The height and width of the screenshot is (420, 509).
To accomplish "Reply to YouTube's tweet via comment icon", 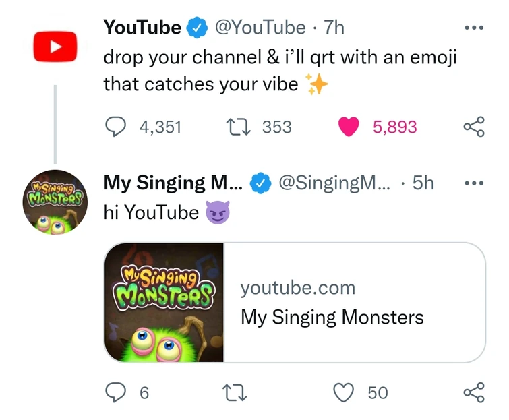I will (x=116, y=127).
